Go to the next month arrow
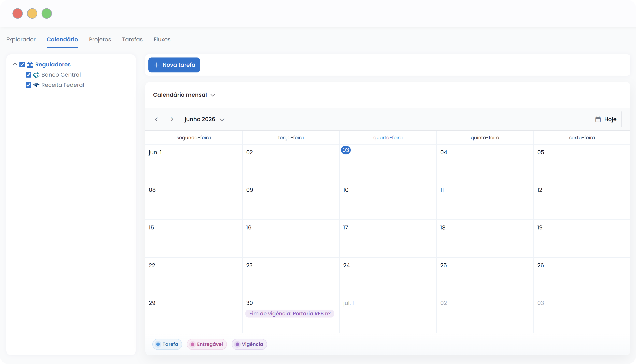The width and height of the screenshot is (636, 364). [172, 119]
